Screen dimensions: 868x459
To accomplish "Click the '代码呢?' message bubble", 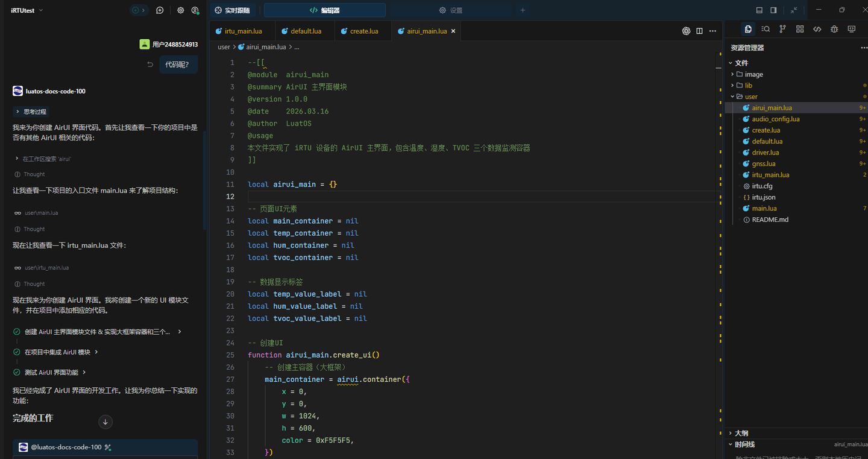I will pos(178,65).
